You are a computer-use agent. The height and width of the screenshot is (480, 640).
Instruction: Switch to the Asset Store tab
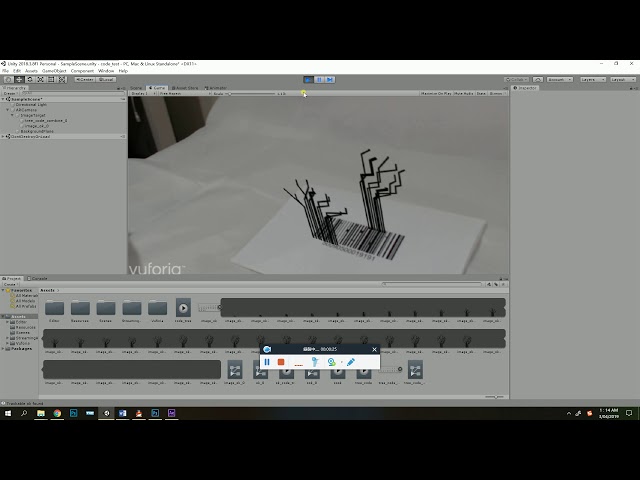pyautogui.click(x=185, y=88)
